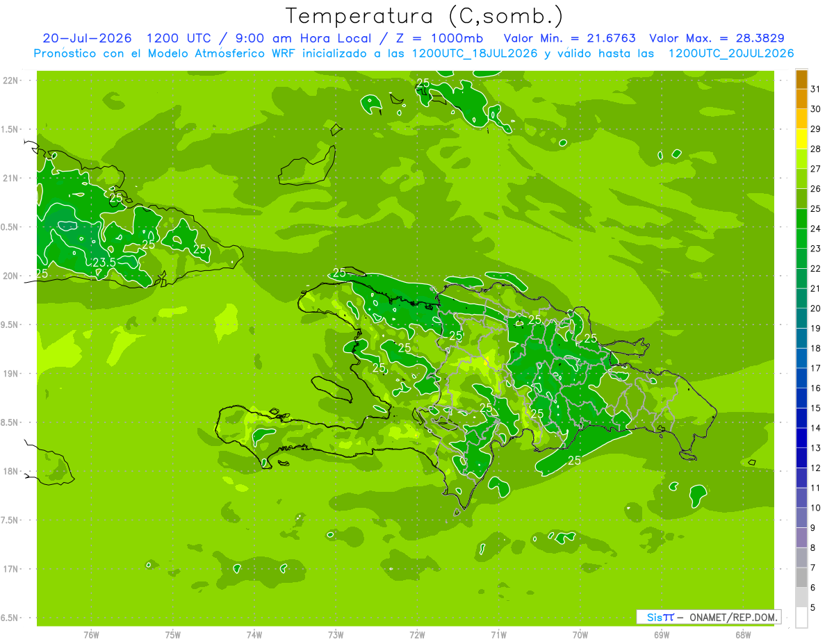Click the legend value '5'

(814, 608)
